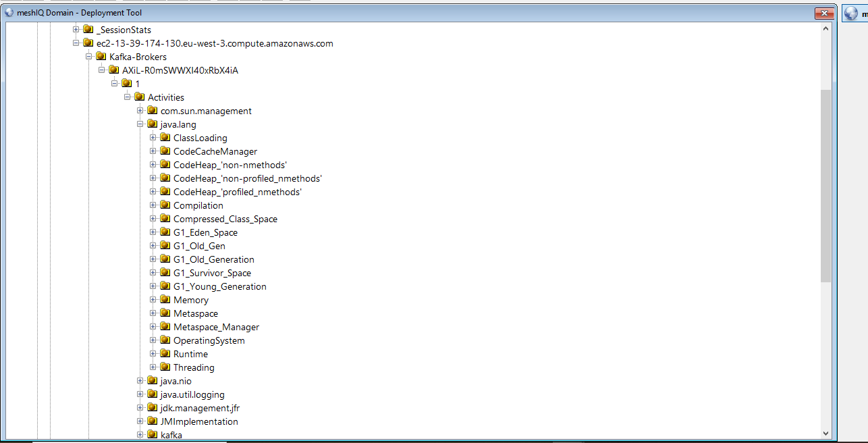
Task: Select the folder icon for AXiL-R0mSWWXI40xRbX4iA
Action: pos(114,70)
